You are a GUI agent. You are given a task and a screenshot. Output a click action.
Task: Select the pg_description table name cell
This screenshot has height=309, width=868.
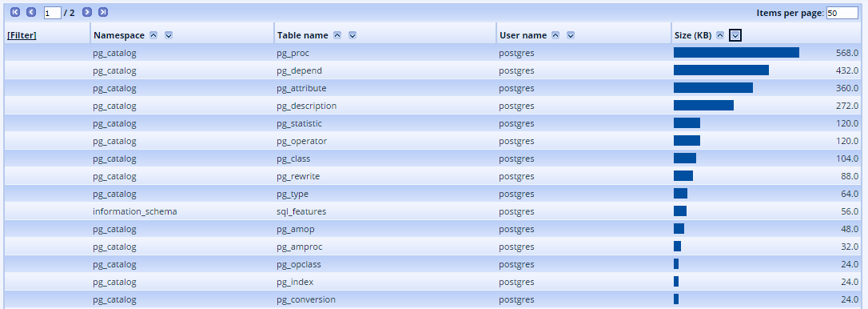(x=307, y=106)
